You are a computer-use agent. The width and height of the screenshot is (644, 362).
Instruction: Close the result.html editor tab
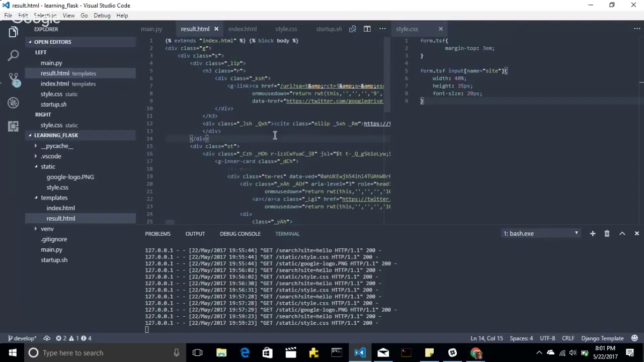click(x=216, y=29)
